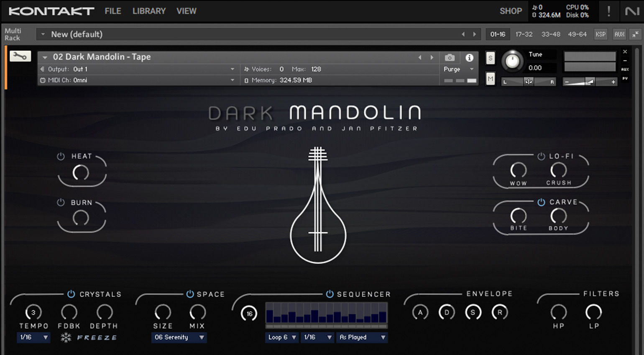The width and height of the screenshot is (644, 355).
Task: Mute the instrument with M button
Action: pyautogui.click(x=490, y=79)
